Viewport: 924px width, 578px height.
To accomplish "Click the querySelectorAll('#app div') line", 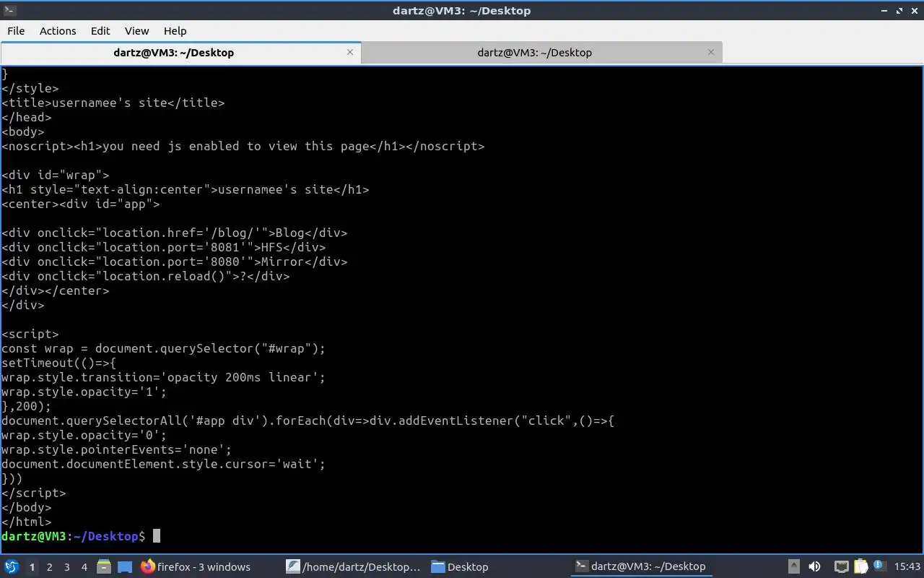I will [308, 420].
